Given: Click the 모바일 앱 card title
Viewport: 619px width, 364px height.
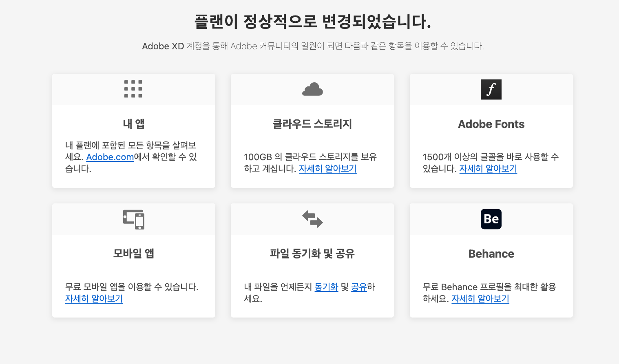Looking at the screenshot, I should coord(134,254).
